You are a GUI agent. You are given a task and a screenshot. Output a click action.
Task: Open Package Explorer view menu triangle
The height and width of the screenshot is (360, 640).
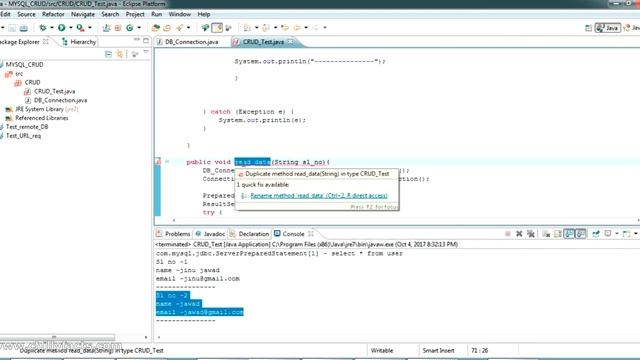click(x=146, y=53)
